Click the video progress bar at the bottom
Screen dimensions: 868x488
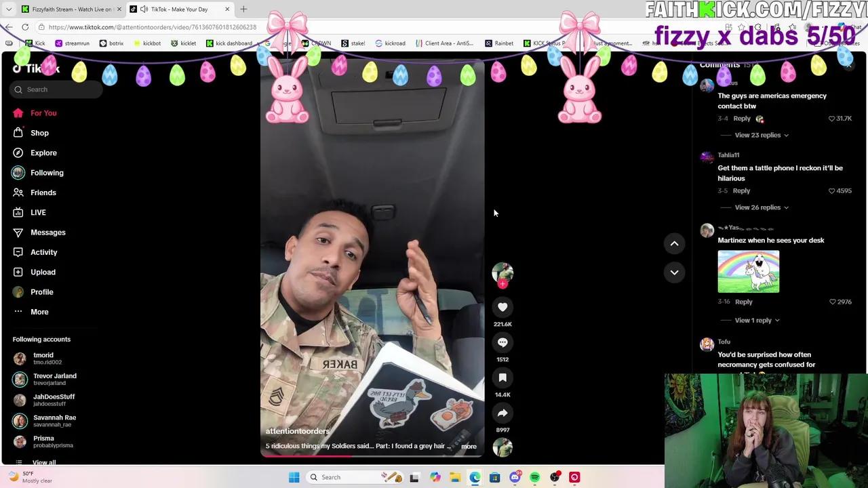point(372,457)
